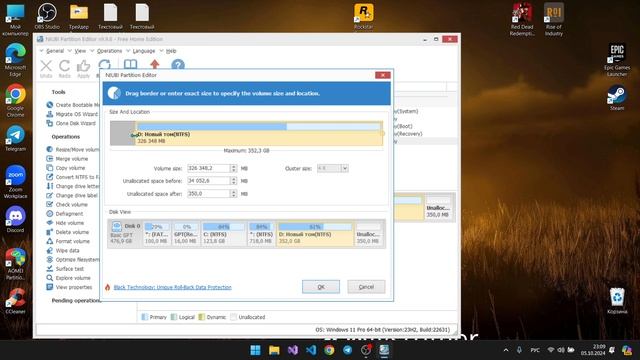Run Surface test operation
The image size is (640, 360).
click(x=65, y=269)
